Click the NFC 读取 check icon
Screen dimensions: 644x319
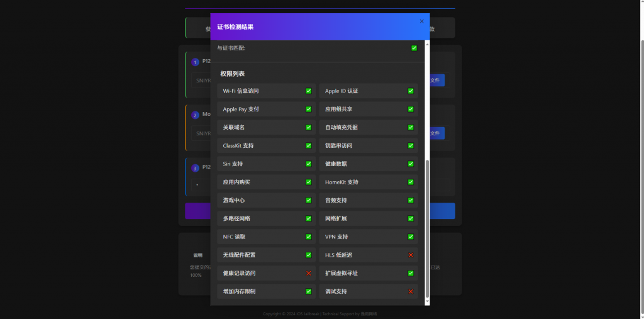pyautogui.click(x=308, y=237)
